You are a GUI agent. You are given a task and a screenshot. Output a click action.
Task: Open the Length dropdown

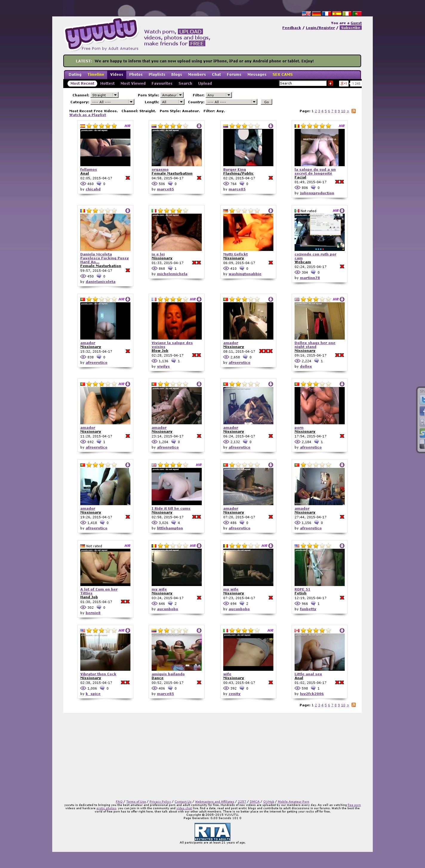click(172, 102)
